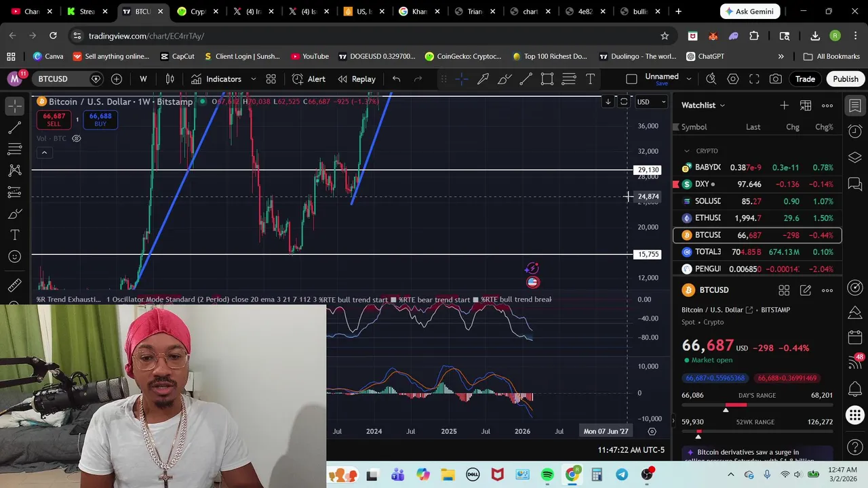Select the crosshair cursor tool in left toolbar
868x488 pixels.
coord(14,106)
